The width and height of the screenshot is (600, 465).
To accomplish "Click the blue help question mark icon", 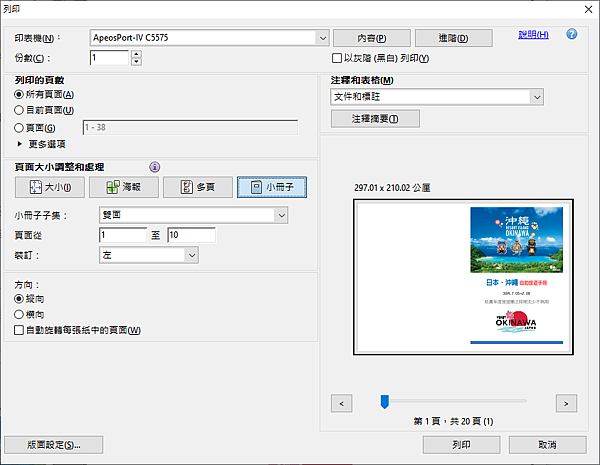I will pyautogui.click(x=572, y=34).
